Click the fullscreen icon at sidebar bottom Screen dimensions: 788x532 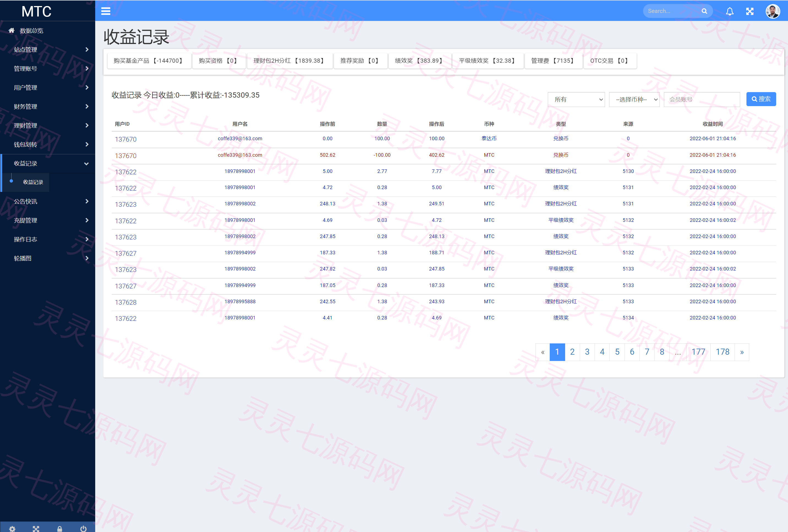coord(36,529)
